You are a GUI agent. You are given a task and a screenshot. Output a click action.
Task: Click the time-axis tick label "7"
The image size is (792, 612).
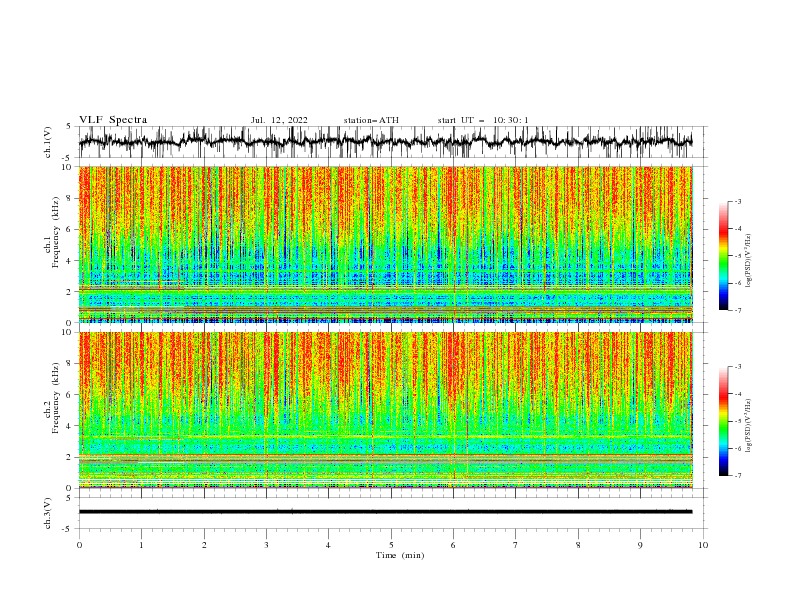click(516, 545)
